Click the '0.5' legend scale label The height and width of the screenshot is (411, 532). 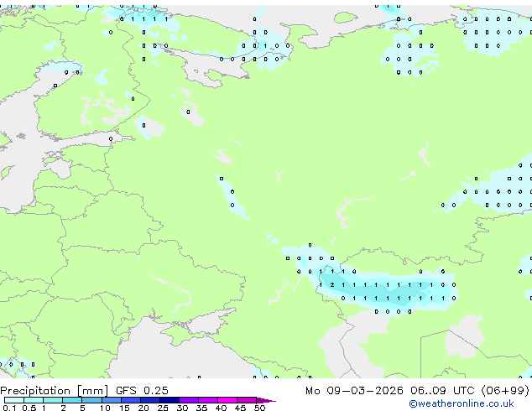29,408
